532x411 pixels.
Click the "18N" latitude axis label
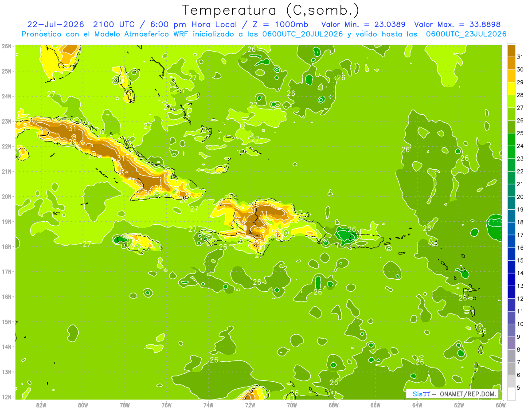tap(6, 247)
